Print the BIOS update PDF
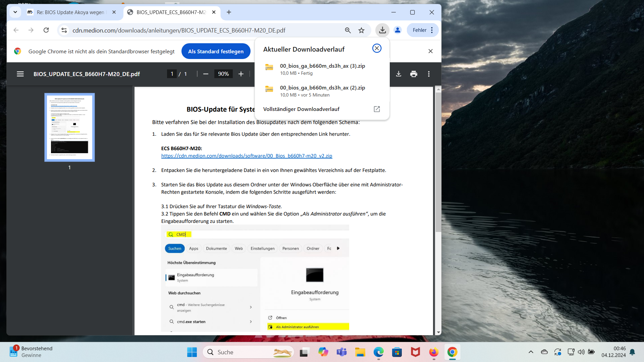The image size is (644, 362). (414, 74)
